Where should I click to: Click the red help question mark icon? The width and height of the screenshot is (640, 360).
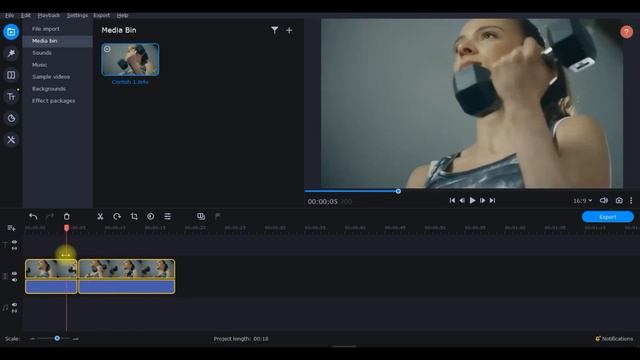tap(627, 32)
